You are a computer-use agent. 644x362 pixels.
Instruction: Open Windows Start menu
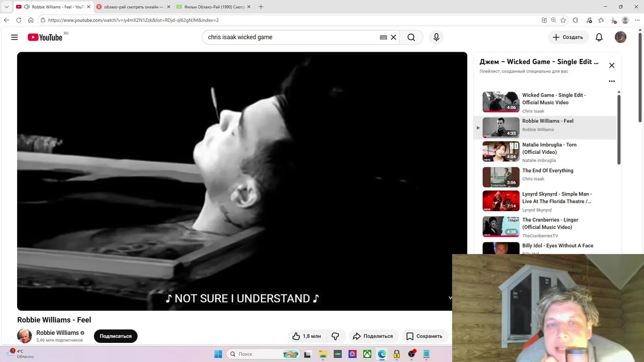[218, 354]
